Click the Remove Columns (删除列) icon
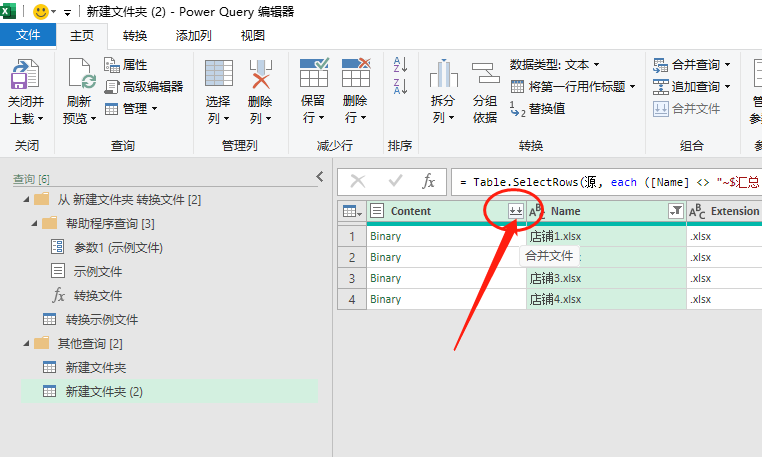This screenshot has height=457, width=762. tap(260, 74)
